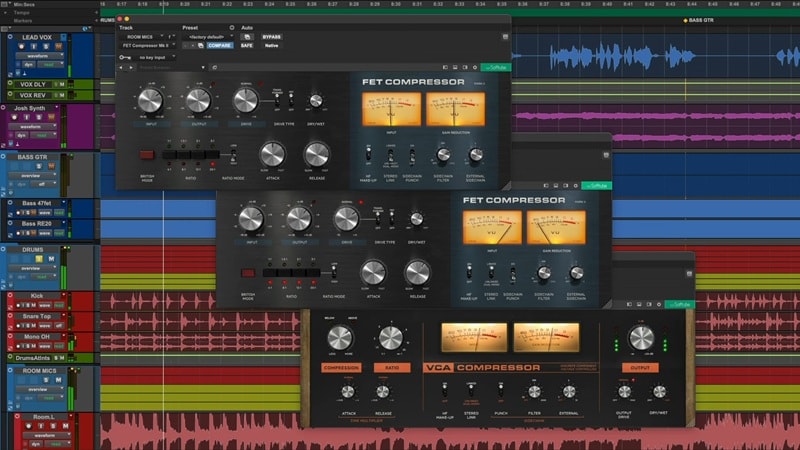Image resolution: width=800 pixels, height=450 pixels.
Task: Click the RATIO knob on VCA Compressor
Action: 391,338
